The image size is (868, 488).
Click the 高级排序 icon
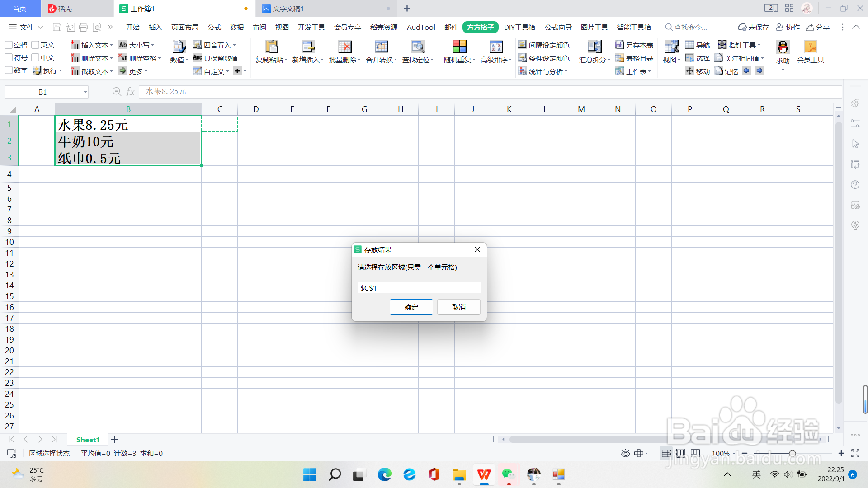pyautogui.click(x=496, y=47)
